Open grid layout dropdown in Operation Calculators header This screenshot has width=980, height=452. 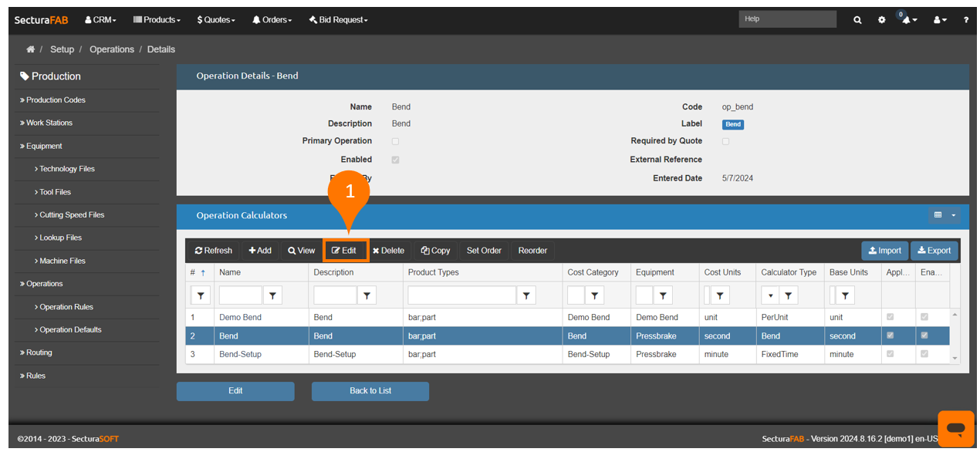tap(945, 215)
